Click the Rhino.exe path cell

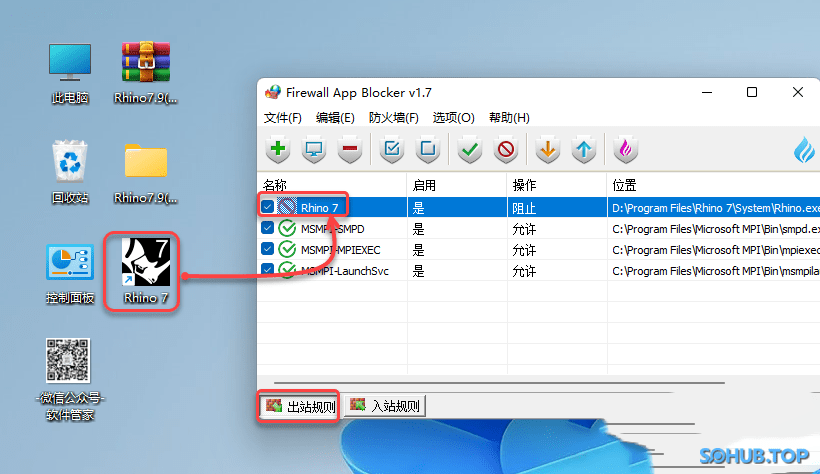pos(713,208)
